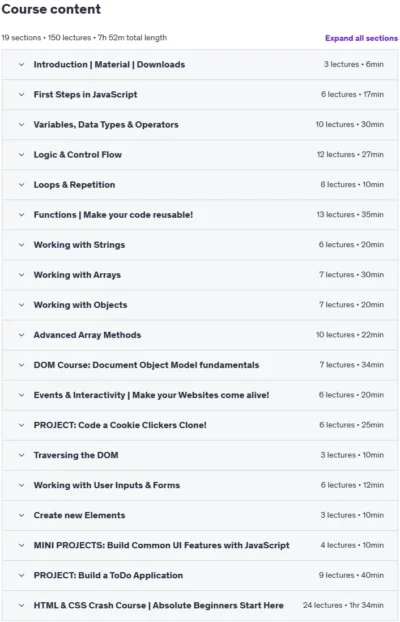This screenshot has width=400, height=622.
Task: Open the Working with Strings section title
Action: click(x=79, y=245)
